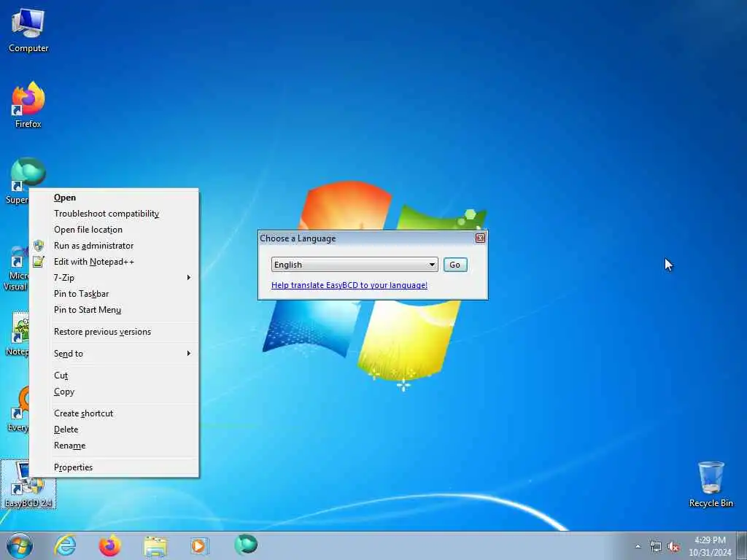Choose Restore previous versions
The image size is (747, 560).
tap(114, 332)
